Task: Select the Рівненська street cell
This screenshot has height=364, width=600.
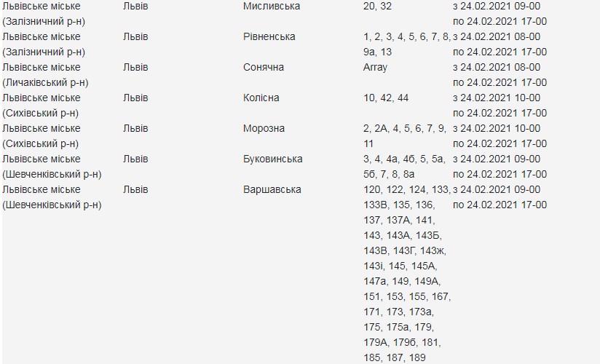Action: [x=269, y=36]
